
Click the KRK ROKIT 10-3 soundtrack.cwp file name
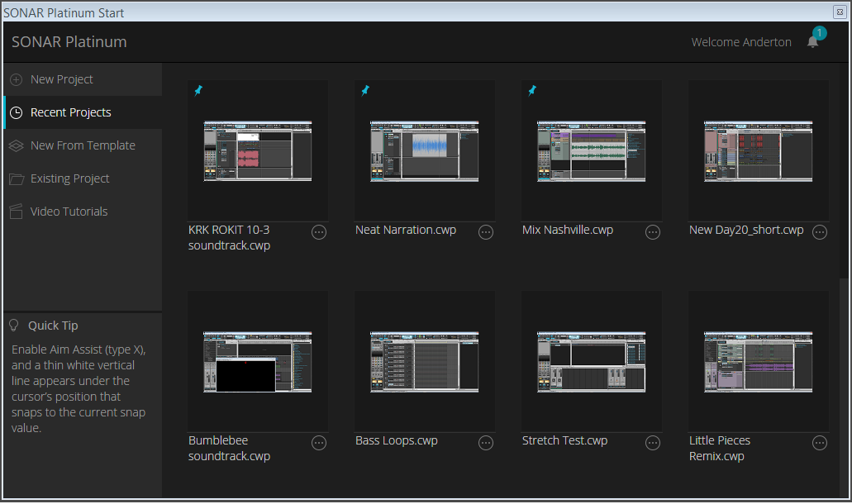pos(229,238)
